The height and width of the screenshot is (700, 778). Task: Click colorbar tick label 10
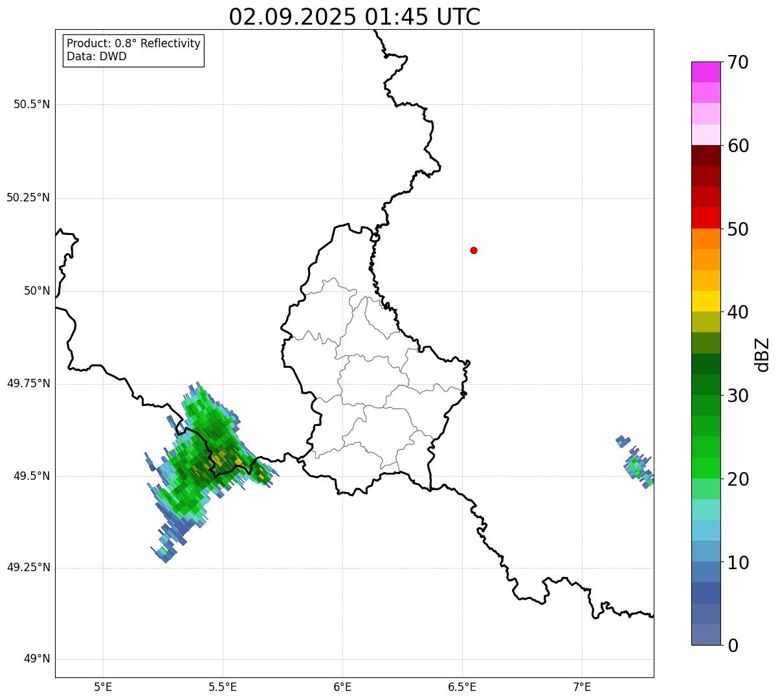[x=738, y=562]
